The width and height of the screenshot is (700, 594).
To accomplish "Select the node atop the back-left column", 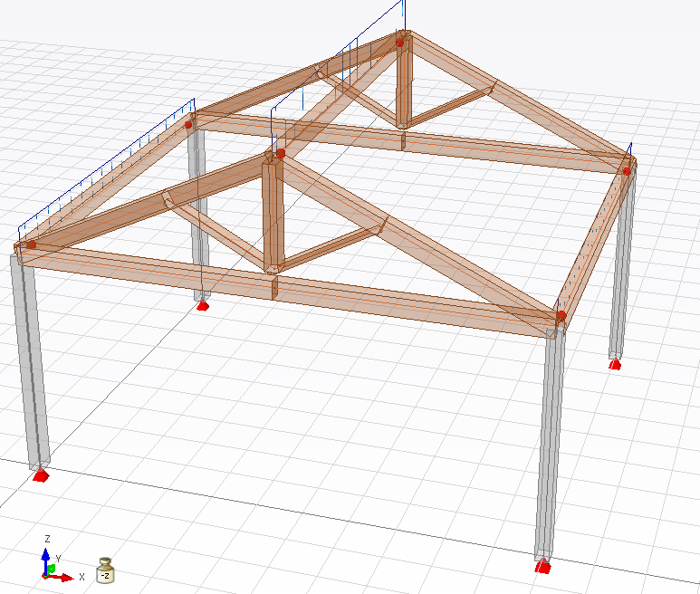I will pyautogui.click(x=190, y=124).
